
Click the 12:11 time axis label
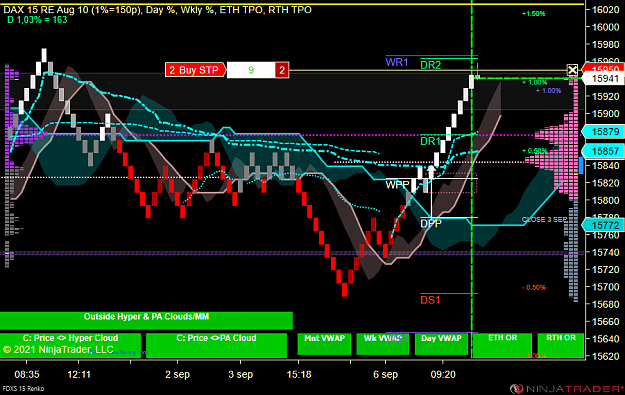[79, 375]
